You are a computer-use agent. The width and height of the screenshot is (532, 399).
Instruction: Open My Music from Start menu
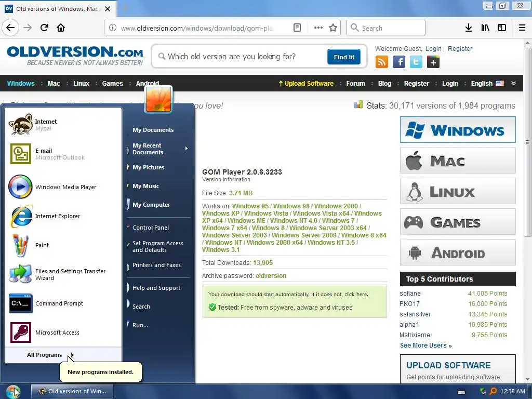coord(145,186)
